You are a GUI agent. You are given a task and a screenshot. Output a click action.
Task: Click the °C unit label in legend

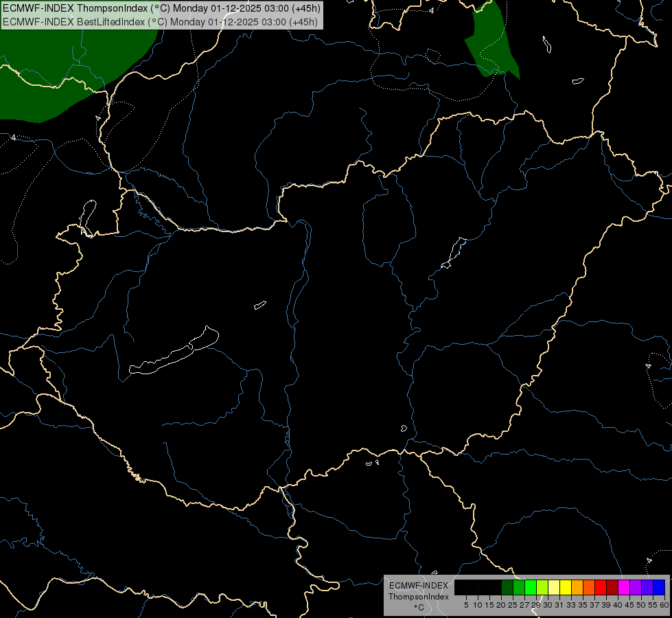coord(419,607)
